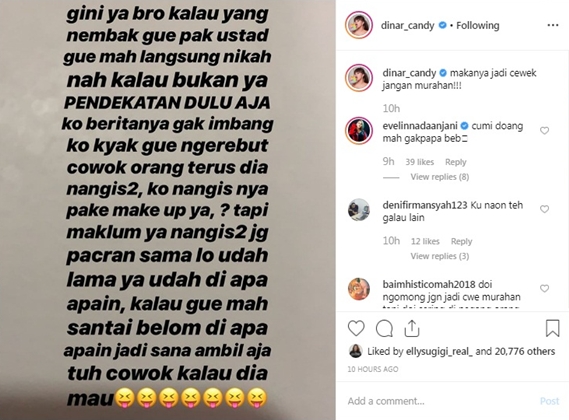The height and width of the screenshot is (420, 569).
Task: Click the Post comment button
Action: pyautogui.click(x=549, y=401)
